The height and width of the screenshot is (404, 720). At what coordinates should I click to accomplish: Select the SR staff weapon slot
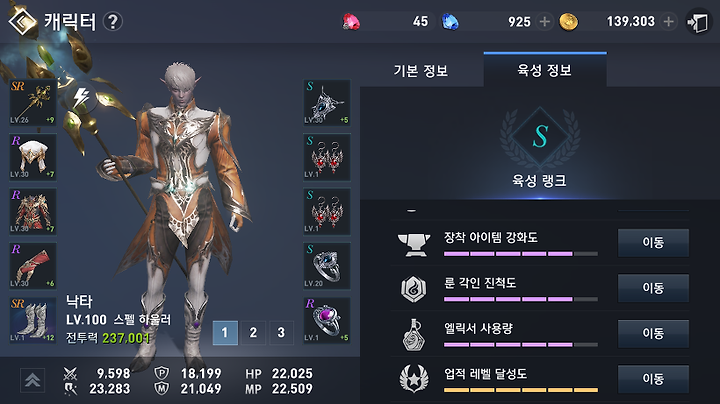coord(33,103)
